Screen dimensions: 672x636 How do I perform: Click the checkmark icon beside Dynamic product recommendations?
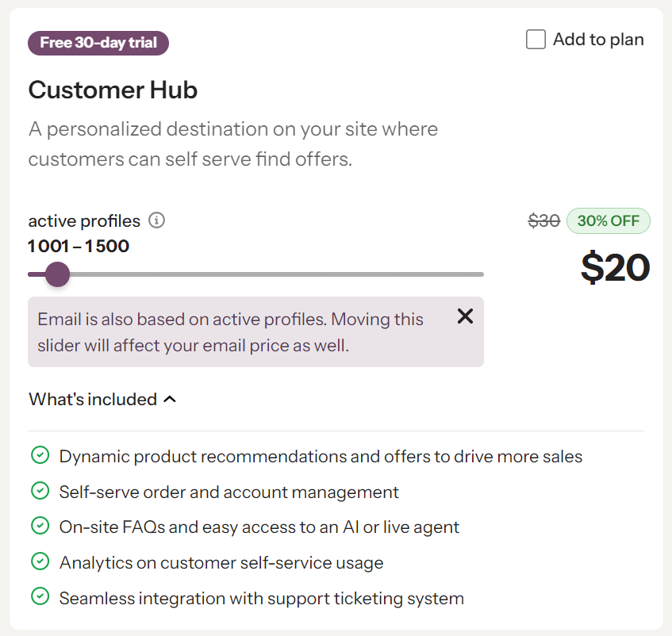tap(40, 456)
